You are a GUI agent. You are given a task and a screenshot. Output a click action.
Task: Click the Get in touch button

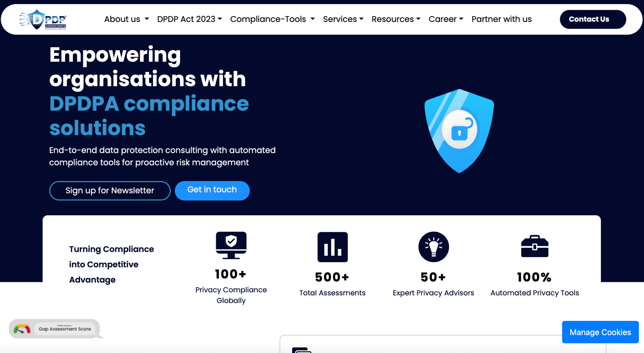point(212,190)
